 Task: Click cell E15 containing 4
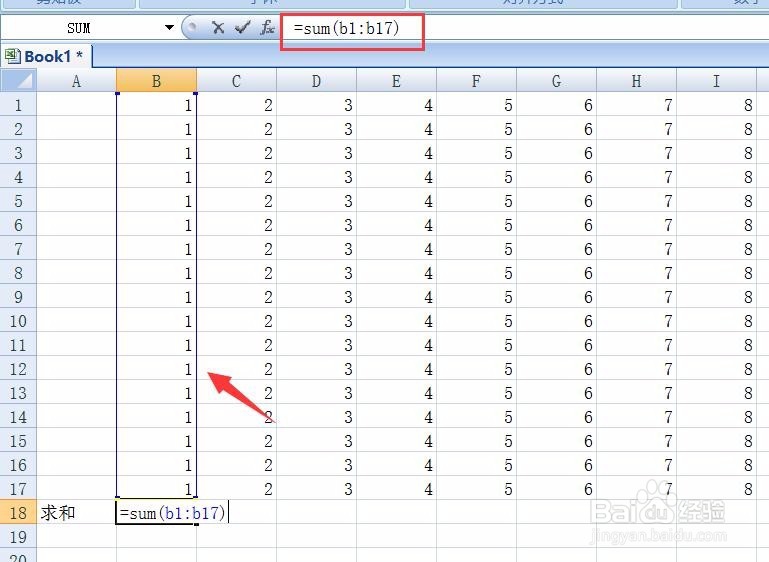click(396, 441)
